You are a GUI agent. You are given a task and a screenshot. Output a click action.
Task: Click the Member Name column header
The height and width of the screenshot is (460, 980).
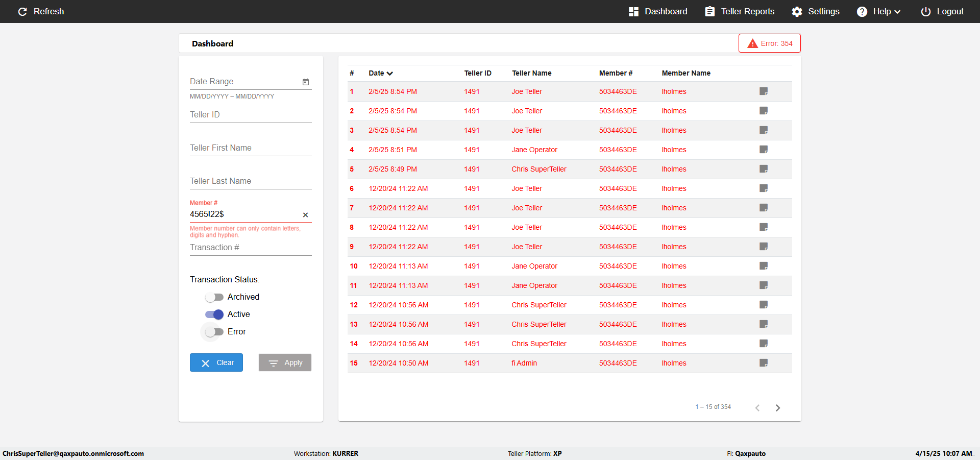686,73
